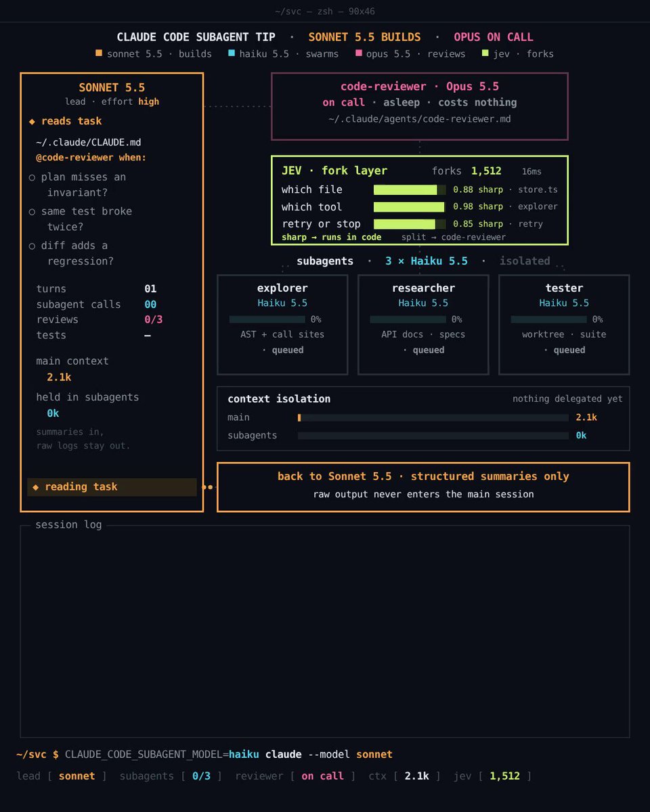Click the diamond bullet beside 'reads task'
This screenshot has height=812, width=650.
pyautogui.click(x=32, y=121)
